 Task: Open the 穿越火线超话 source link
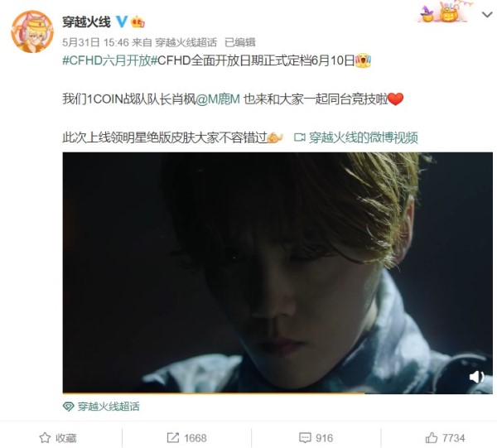186,42
